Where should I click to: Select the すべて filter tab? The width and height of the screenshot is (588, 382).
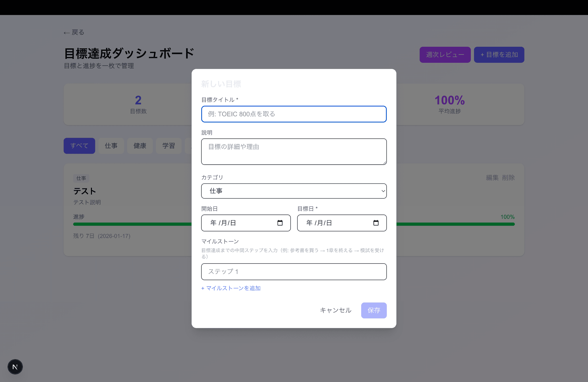click(x=79, y=146)
